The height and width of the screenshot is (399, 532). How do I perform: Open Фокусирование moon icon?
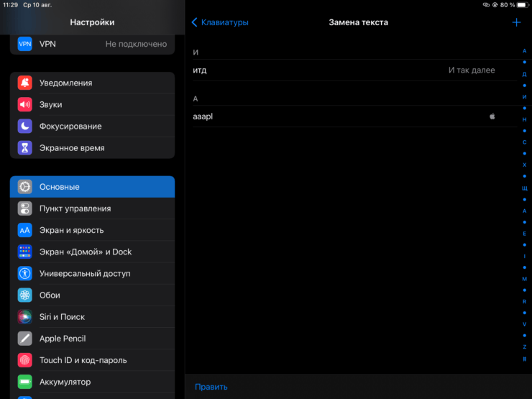point(25,127)
